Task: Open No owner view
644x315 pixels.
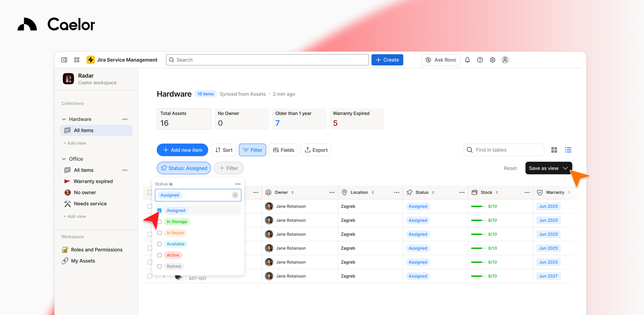Action: pyautogui.click(x=85, y=192)
